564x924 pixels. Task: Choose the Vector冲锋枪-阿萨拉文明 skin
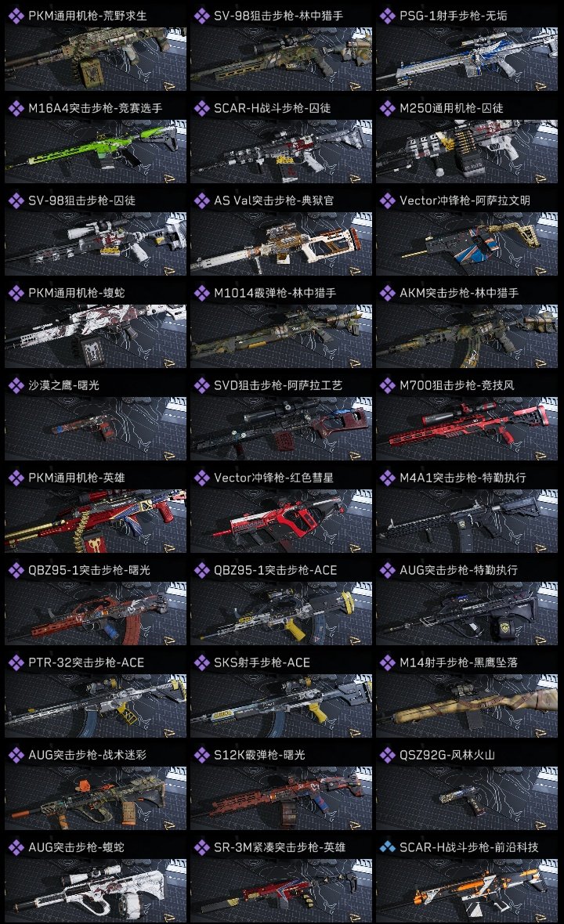[467, 233]
